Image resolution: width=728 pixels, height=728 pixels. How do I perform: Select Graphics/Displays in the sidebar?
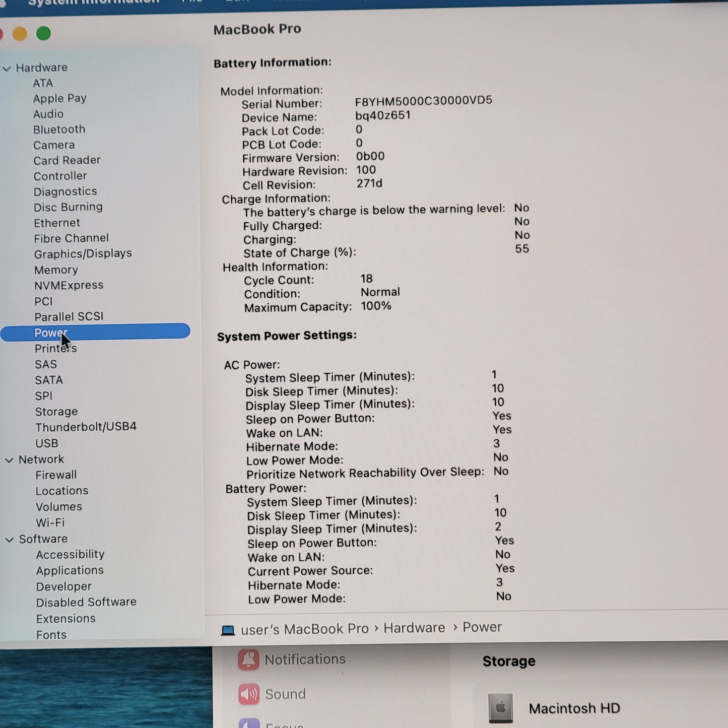click(x=83, y=253)
